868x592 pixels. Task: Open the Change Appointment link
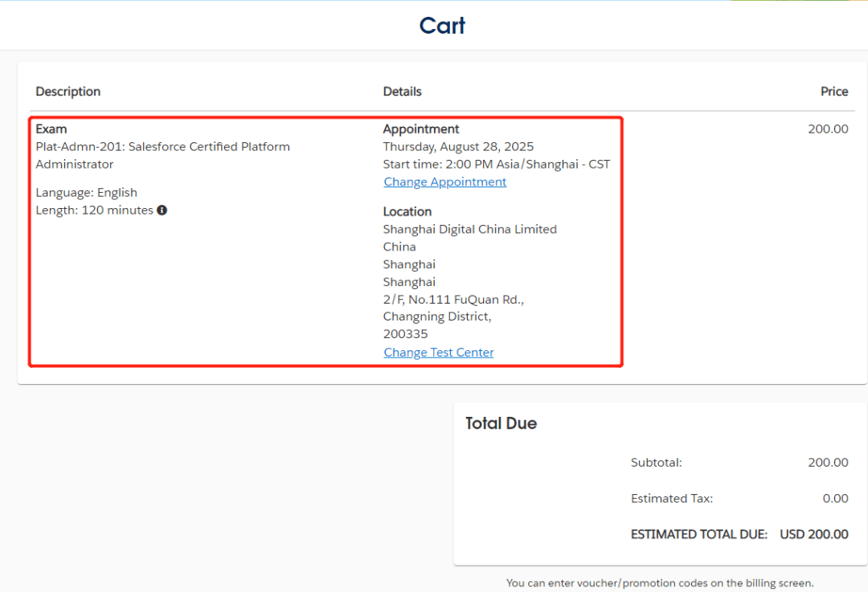point(444,182)
